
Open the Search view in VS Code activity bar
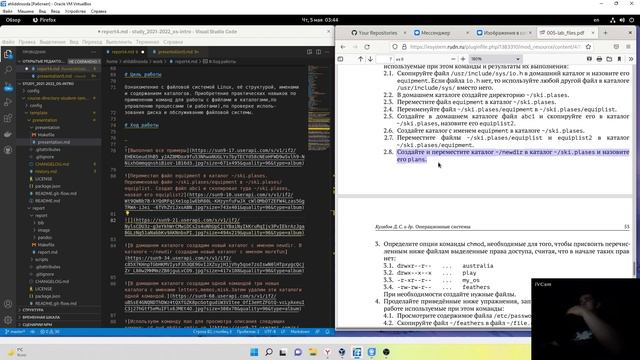tap(8, 70)
